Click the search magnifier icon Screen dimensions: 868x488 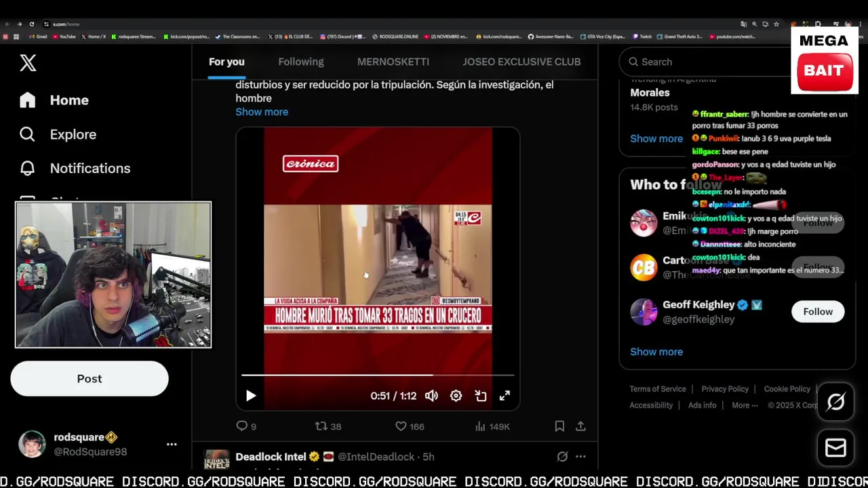click(x=633, y=62)
